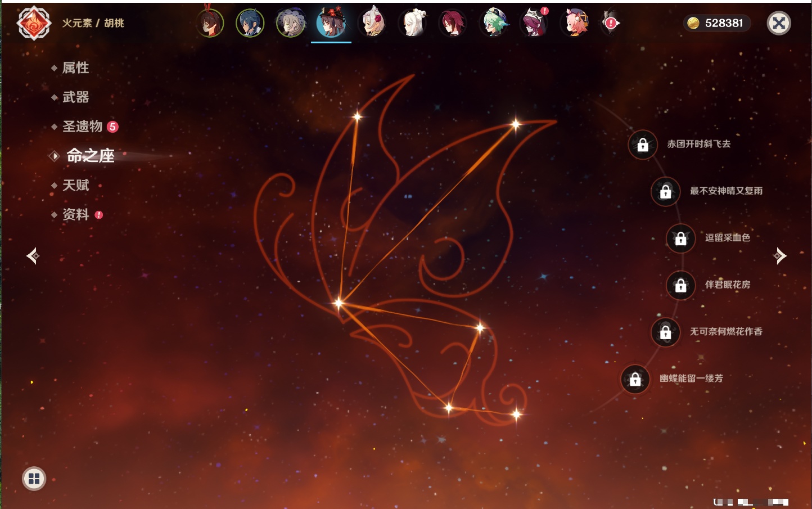
Task: Open the grid menu button at bottom left
Action: pyautogui.click(x=34, y=479)
